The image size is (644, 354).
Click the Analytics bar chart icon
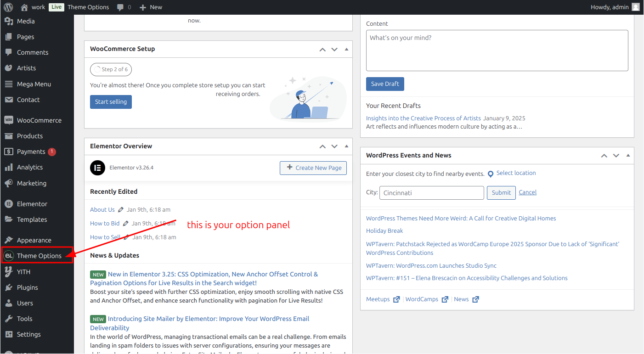8,167
